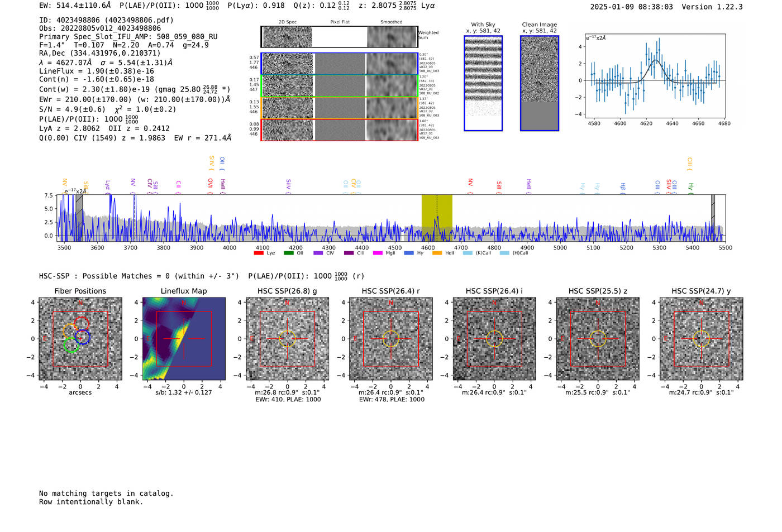
Task: Click the Primary Spec_Slot_IFU_AMP line
Action: [x=128, y=37]
